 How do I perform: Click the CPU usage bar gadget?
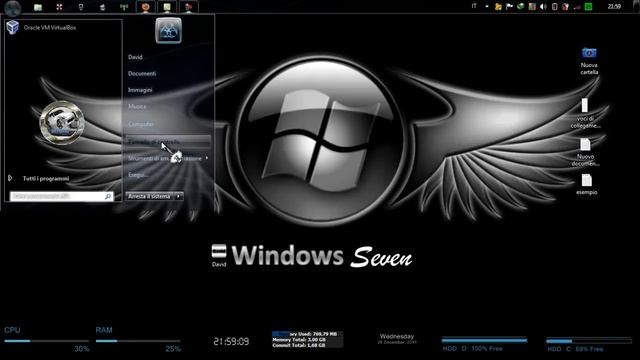pyautogui.click(x=47, y=340)
